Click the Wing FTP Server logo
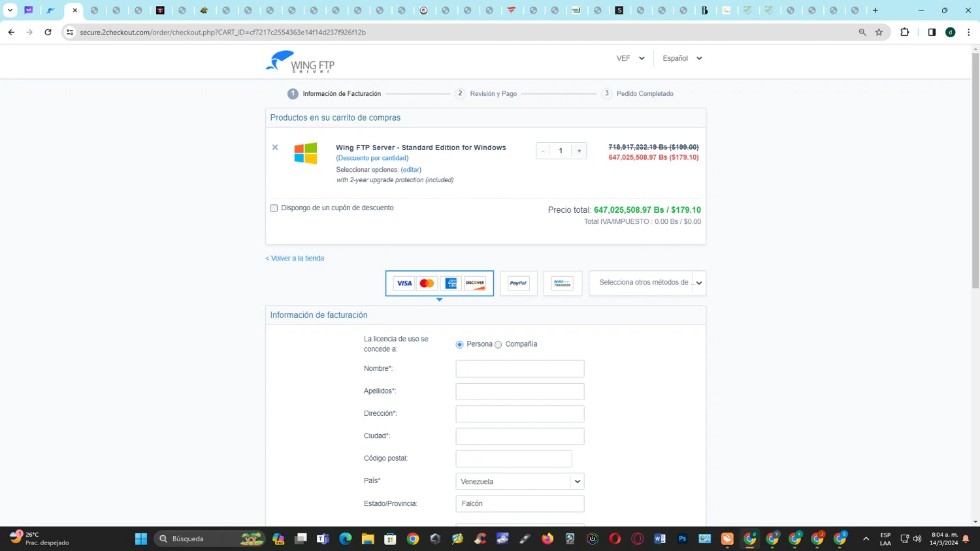 [300, 62]
